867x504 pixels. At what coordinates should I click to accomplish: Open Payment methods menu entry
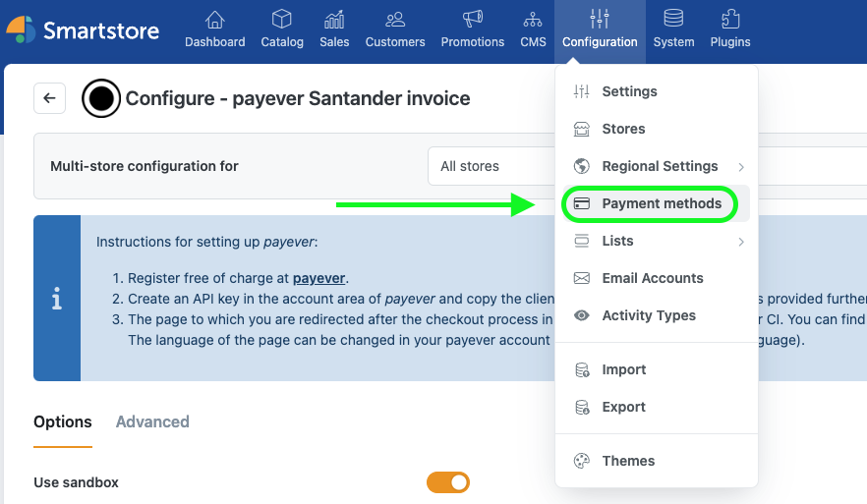click(657, 203)
